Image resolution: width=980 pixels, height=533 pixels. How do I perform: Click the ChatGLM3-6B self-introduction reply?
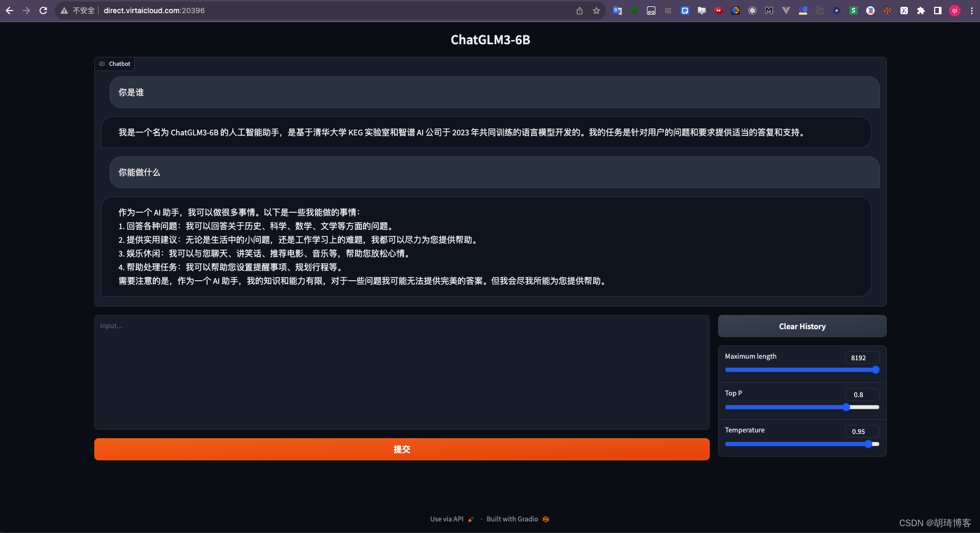pos(486,132)
